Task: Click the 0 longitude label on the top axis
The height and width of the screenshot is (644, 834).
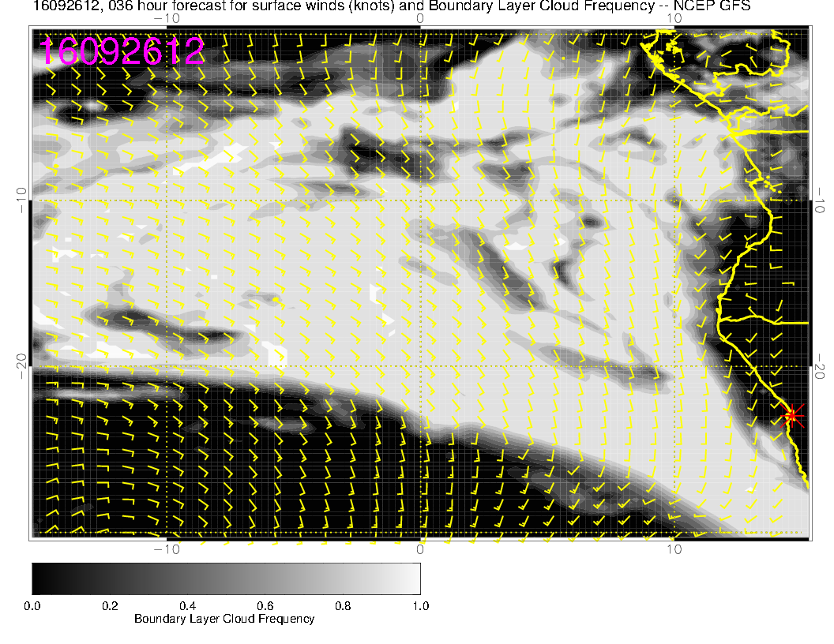Action: [421, 19]
